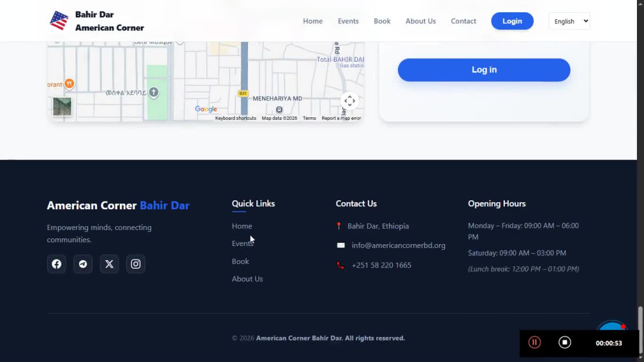Click the Google logo on map
The image size is (644, 362).
206,109
